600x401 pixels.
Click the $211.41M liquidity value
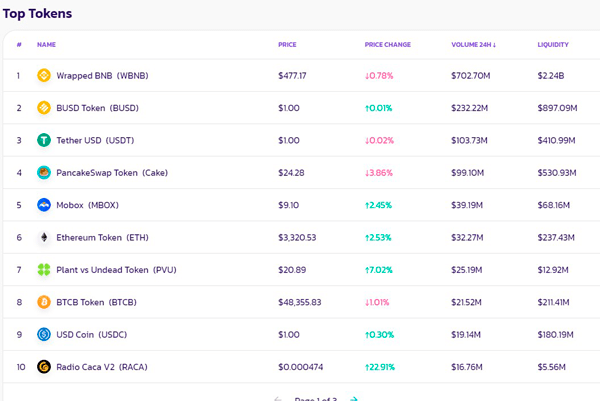point(553,302)
